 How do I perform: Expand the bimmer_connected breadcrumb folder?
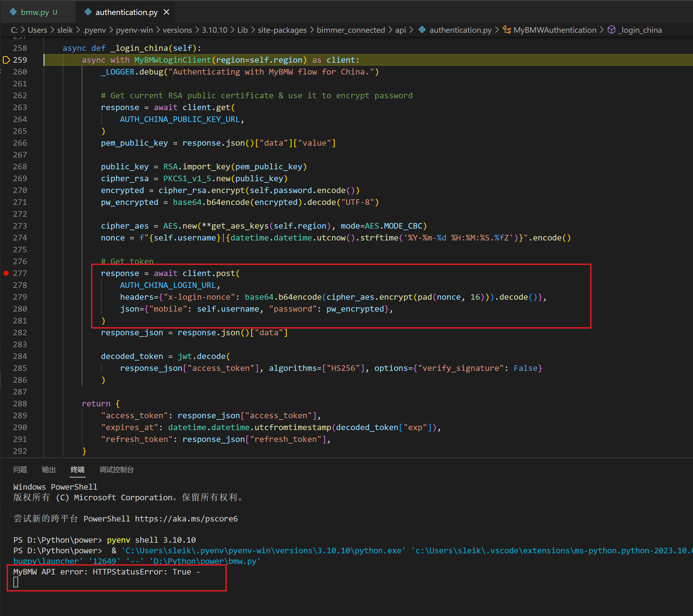(351, 30)
